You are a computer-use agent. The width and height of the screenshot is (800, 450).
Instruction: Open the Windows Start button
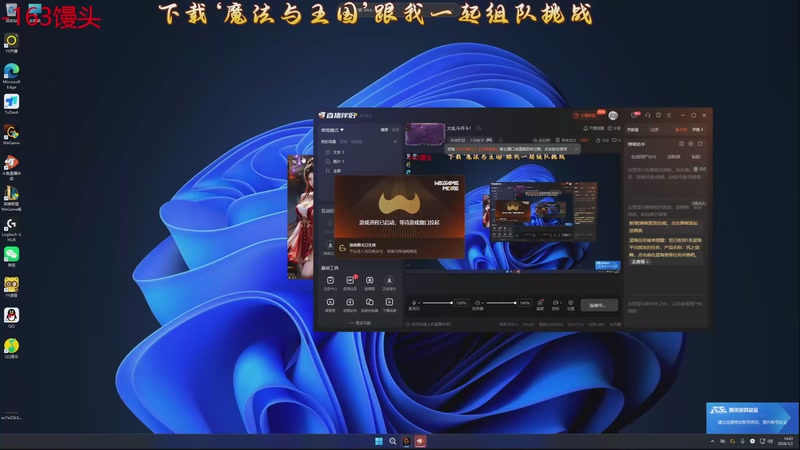[379, 441]
